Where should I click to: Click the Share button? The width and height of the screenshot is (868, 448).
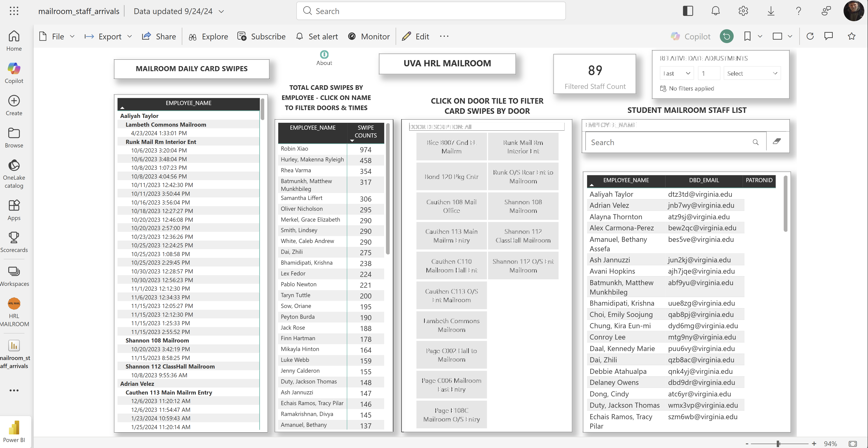click(x=159, y=36)
